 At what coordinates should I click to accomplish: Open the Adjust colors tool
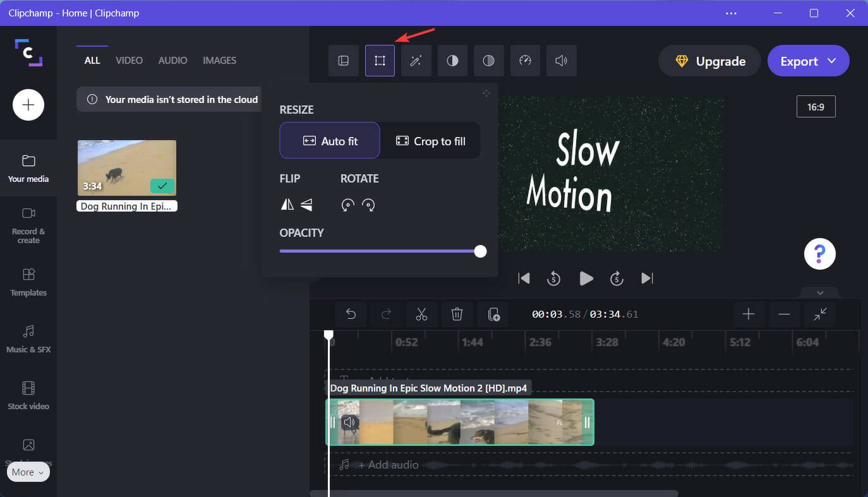[x=452, y=61]
